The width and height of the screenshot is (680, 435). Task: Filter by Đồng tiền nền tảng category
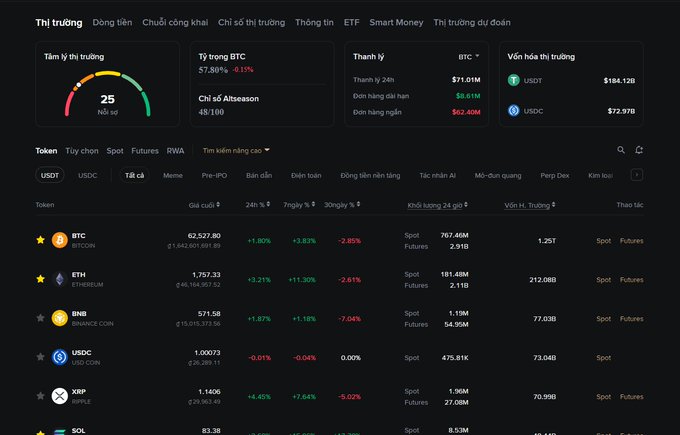[370, 175]
